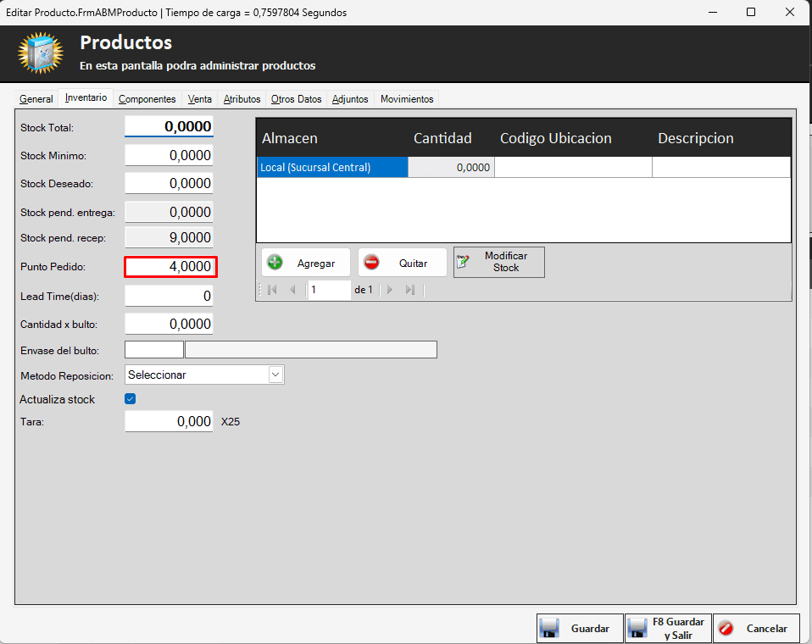
Task: Open the Movimientos tab
Action: [x=407, y=99]
